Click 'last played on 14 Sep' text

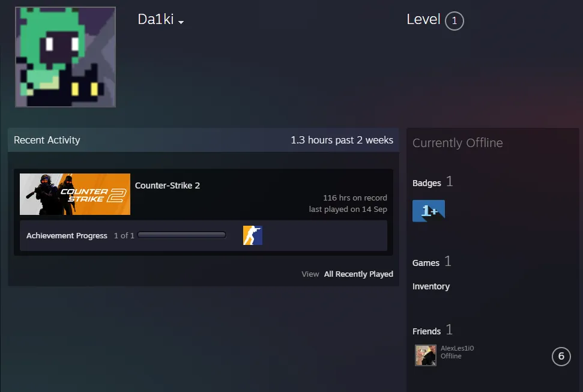click(x=348, y=210)
